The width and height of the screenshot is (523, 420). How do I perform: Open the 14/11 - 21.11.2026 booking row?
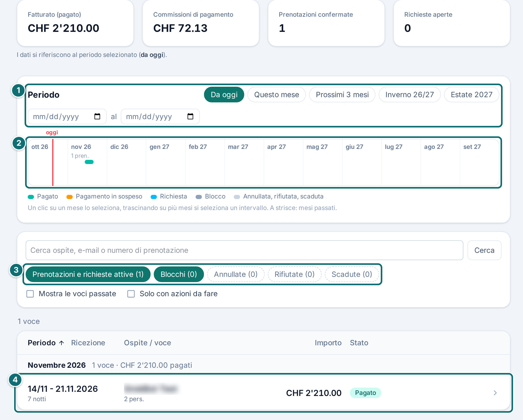264,393
